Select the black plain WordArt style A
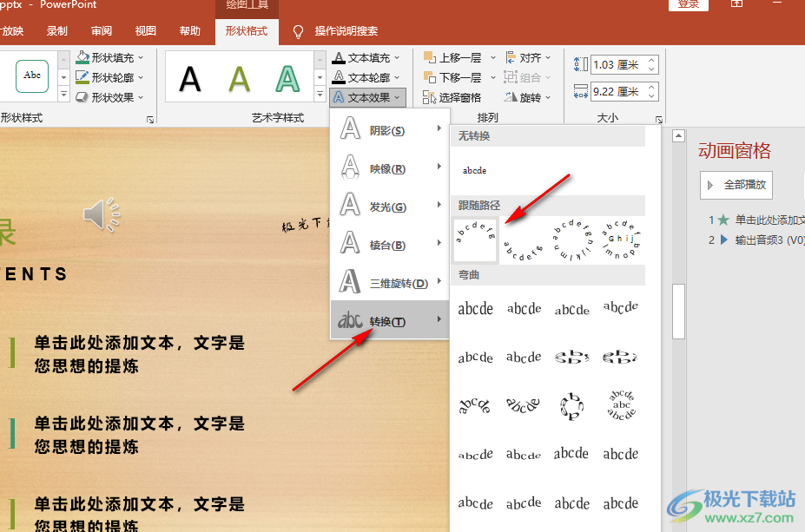Viewport: 805px width, 532px height. point(190,80)
